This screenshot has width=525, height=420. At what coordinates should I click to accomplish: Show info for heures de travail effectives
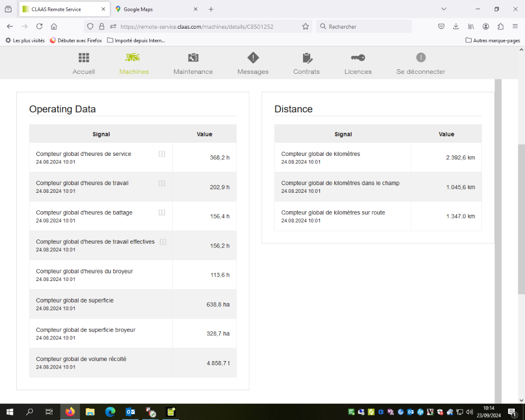[163, 242]
